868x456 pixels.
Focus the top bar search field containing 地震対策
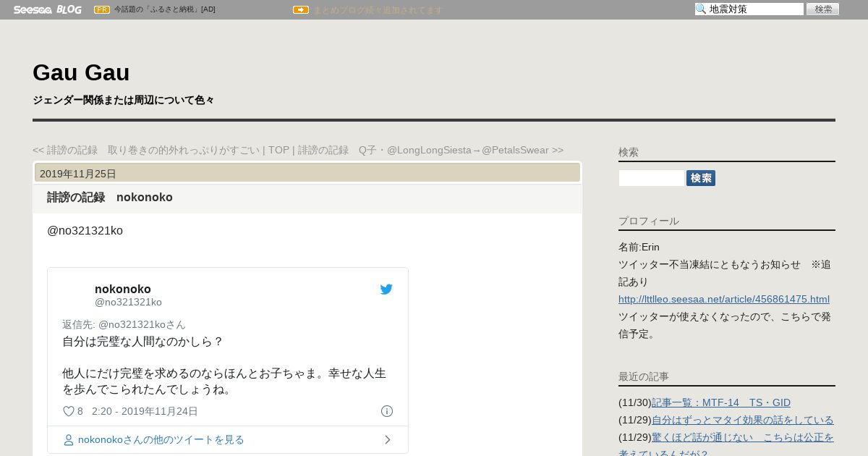749,9
